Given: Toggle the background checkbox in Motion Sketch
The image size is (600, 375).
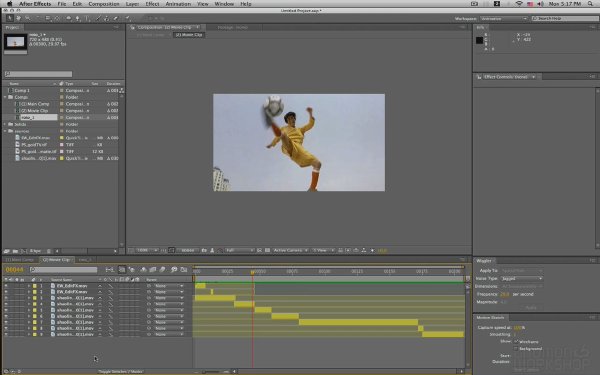Looking at the screenshot, I should [516, 349].
